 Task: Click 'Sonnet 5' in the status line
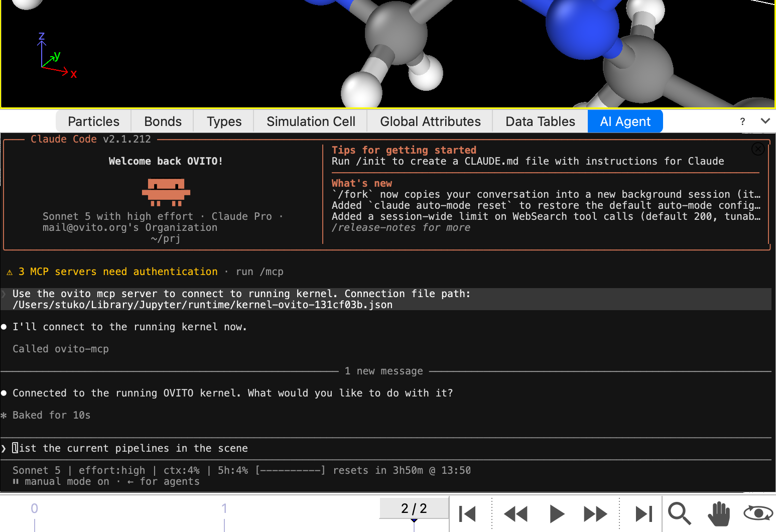tap(37, 470)
